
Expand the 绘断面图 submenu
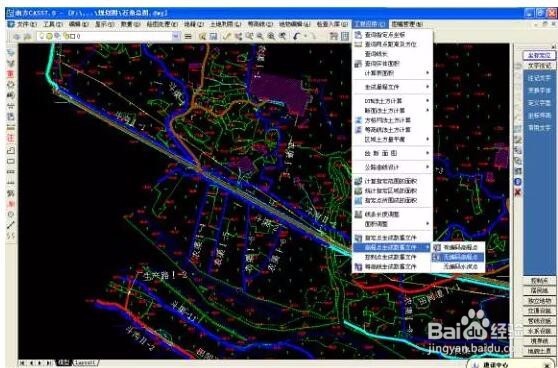393,153
